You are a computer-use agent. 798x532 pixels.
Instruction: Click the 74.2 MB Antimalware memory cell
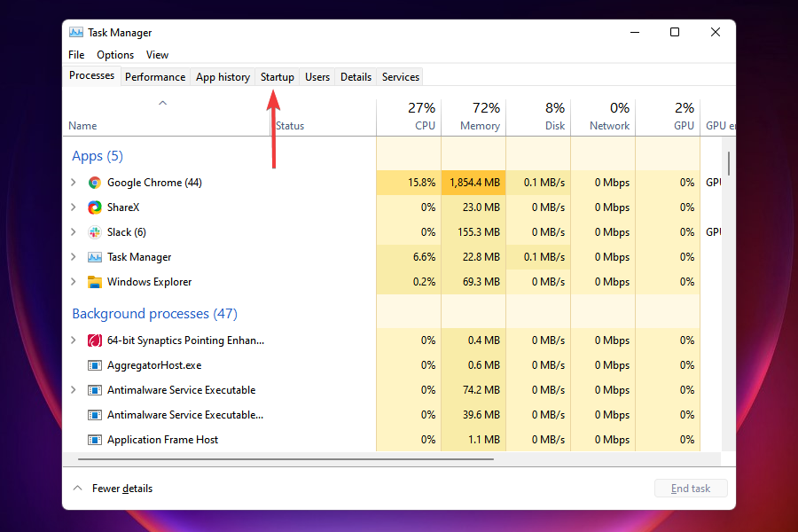click(473, 390)
